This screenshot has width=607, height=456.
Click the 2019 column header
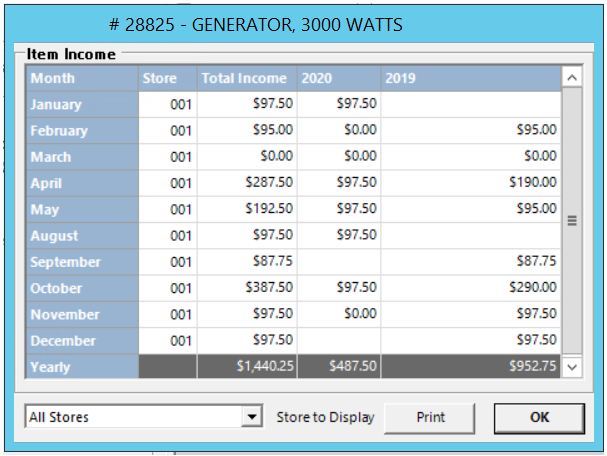point(470,78)
